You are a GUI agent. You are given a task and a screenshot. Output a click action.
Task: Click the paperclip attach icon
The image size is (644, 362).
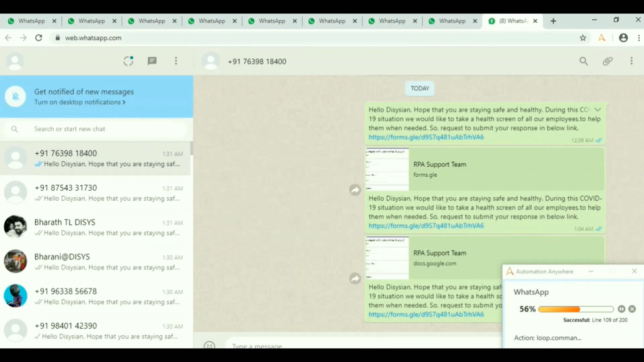click(607, 61)
